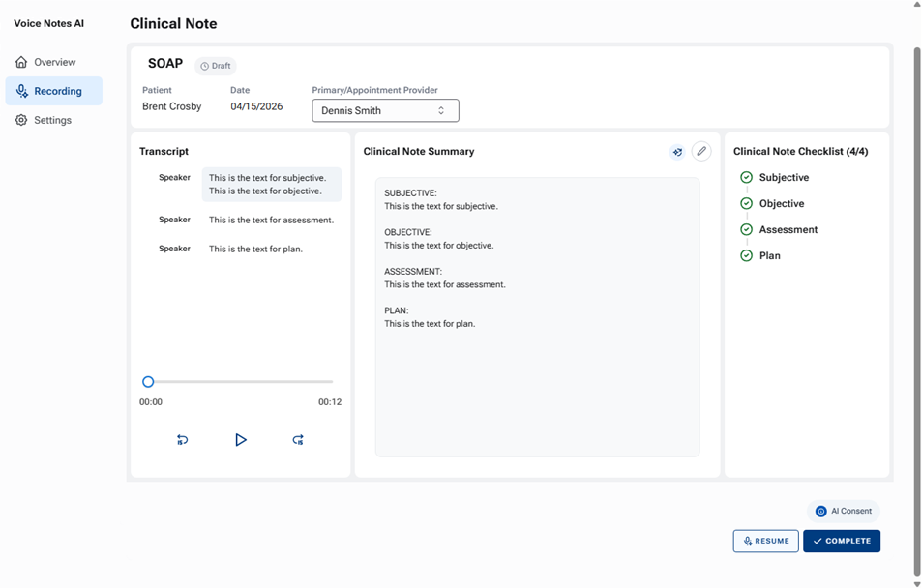Image resolution: width=922 pixels, height=588 pixels.
Task: Click the Overview home icon
Action: (21, 62)
